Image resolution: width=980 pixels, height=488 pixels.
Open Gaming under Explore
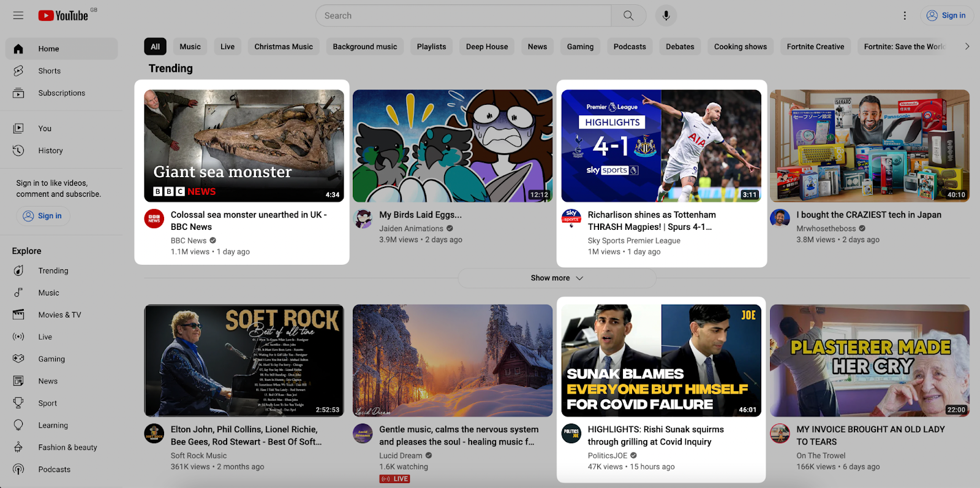click(x=61, y=359)
